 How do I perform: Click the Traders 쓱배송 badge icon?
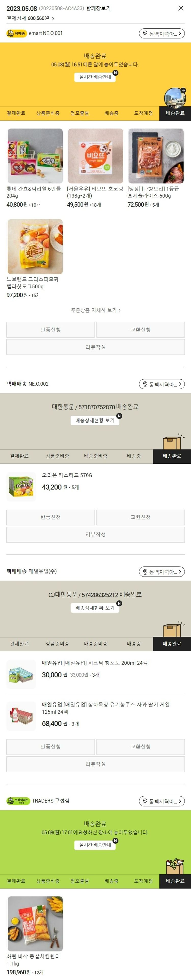click(18, 800)
